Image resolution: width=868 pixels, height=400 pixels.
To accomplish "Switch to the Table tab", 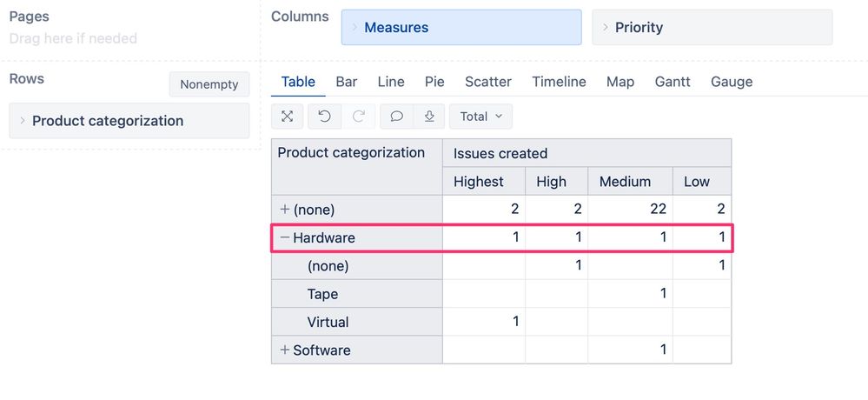I will [298, 82].
